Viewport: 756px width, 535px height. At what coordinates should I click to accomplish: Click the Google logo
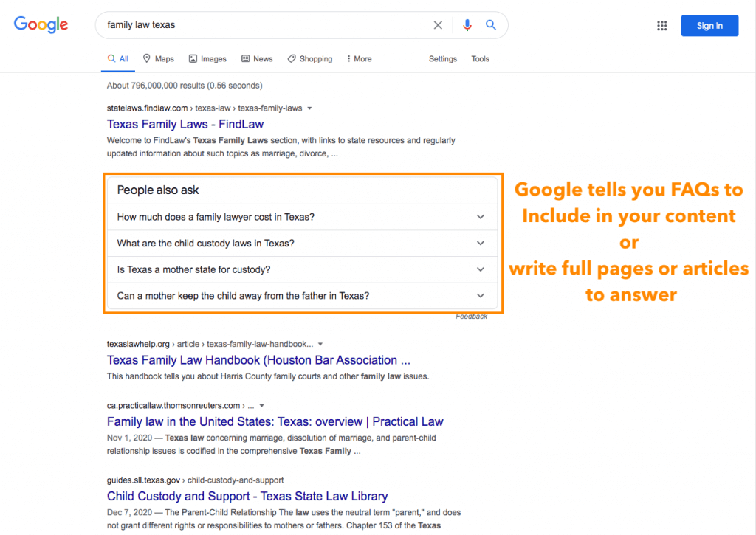coord(41,24)
